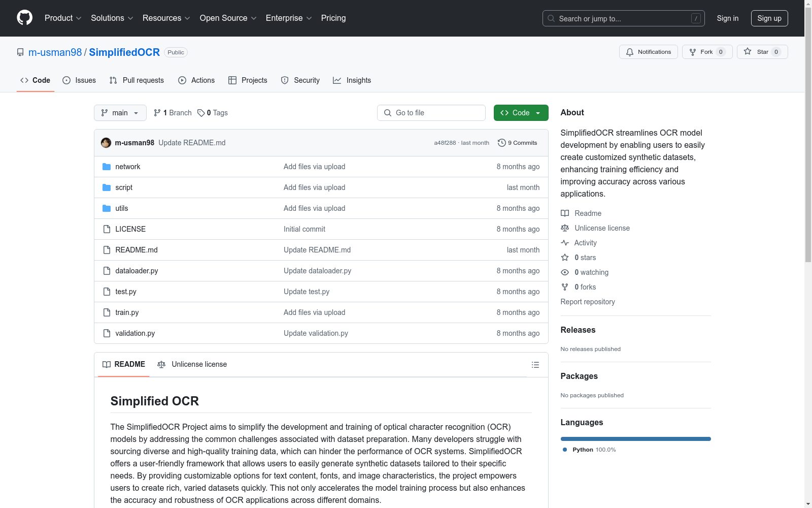
Task: Click the branch icon beside 1 Branch
Action: [157, 113]
